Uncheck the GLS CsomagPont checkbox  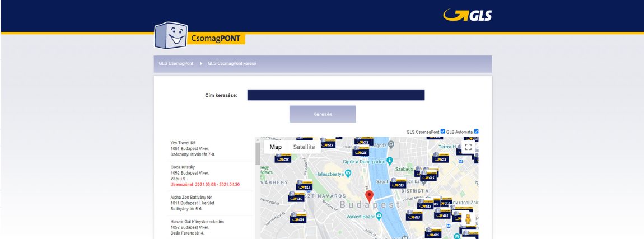[443, 132]
